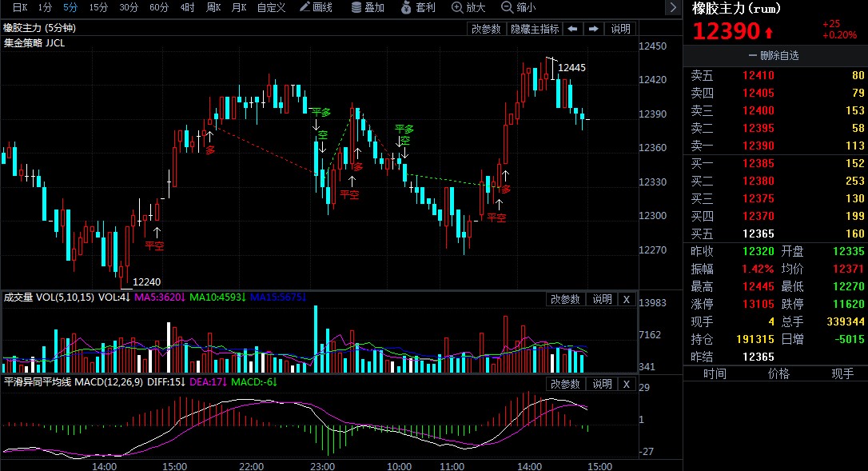Click the DEA:17 MACD legend
This screenshot has width=868, height=471.
point(208,382)
